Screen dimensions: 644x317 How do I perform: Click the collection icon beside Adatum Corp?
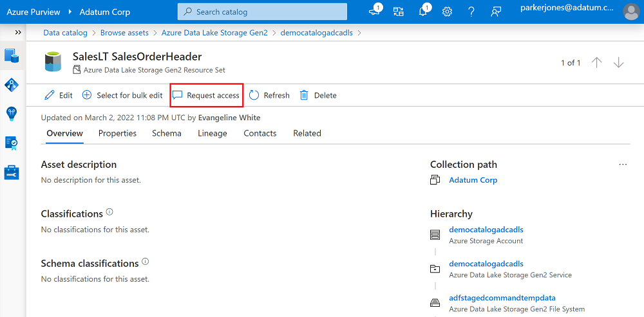(435, 180)
